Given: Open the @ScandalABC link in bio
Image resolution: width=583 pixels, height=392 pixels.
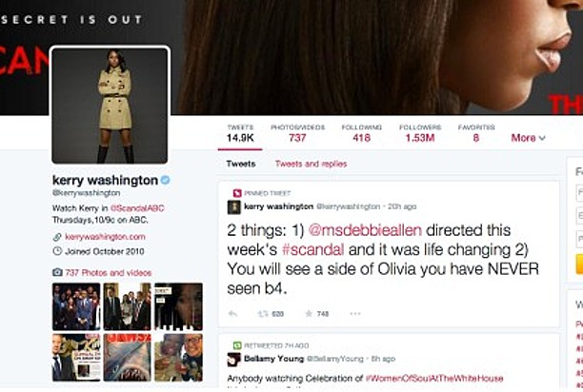Looking at the screenshot, I should click(137, 208).
